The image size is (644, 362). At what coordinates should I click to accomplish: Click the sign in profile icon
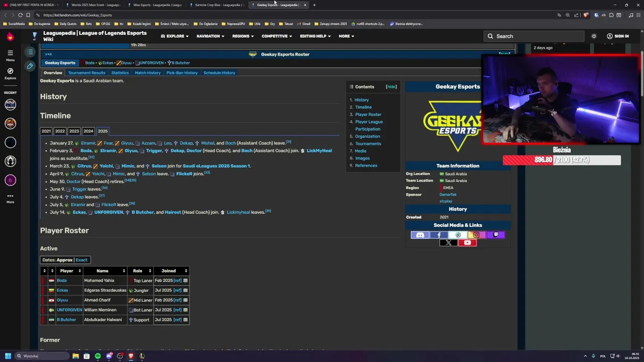tap(609, 36)
